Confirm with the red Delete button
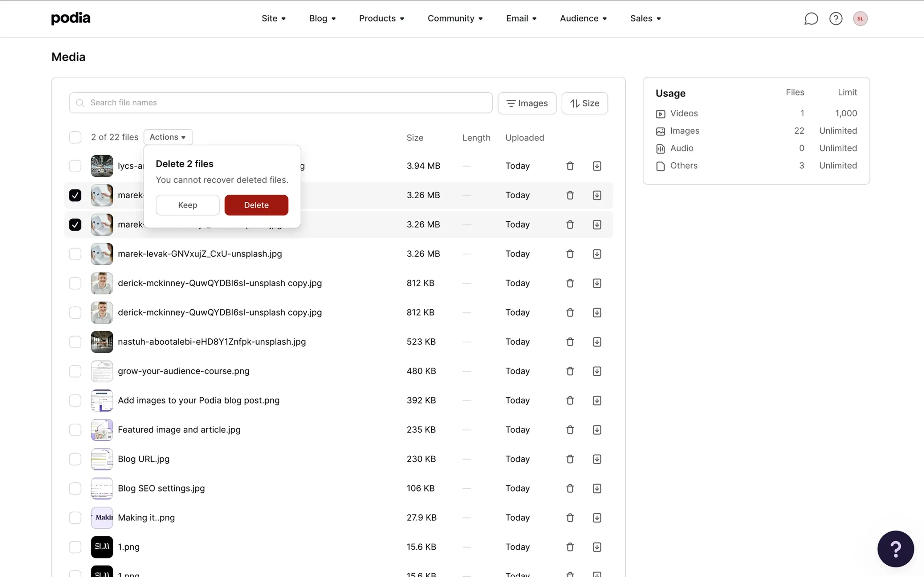This screenshot has height=577, width=924. tap(256, 205)
